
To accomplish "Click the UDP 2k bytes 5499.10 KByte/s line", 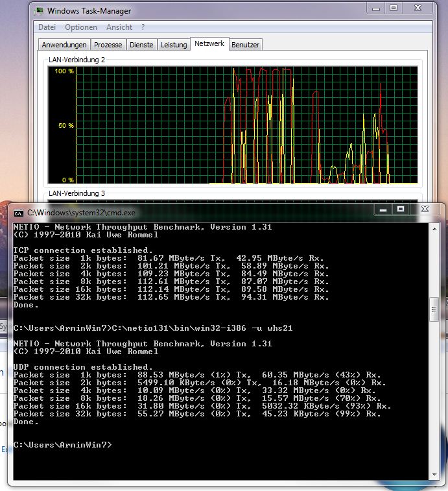I will click(200, 383).
